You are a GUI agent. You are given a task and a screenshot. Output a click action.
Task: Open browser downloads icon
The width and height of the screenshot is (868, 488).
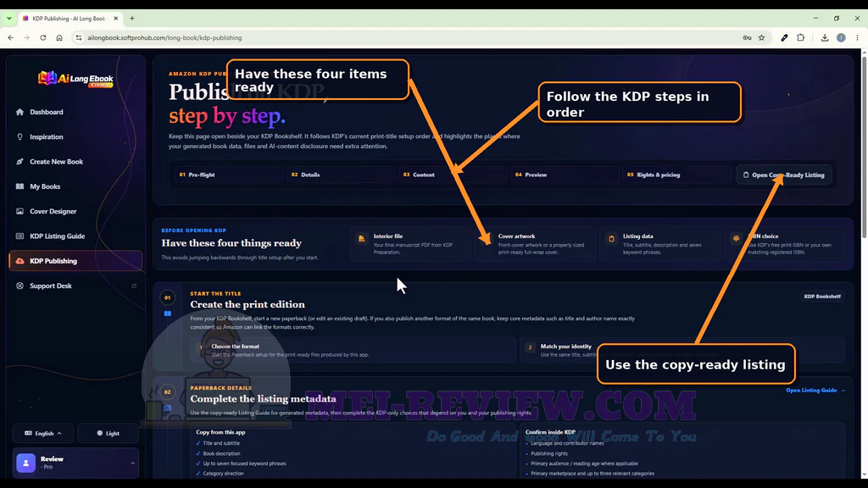(x=825, y=37)
